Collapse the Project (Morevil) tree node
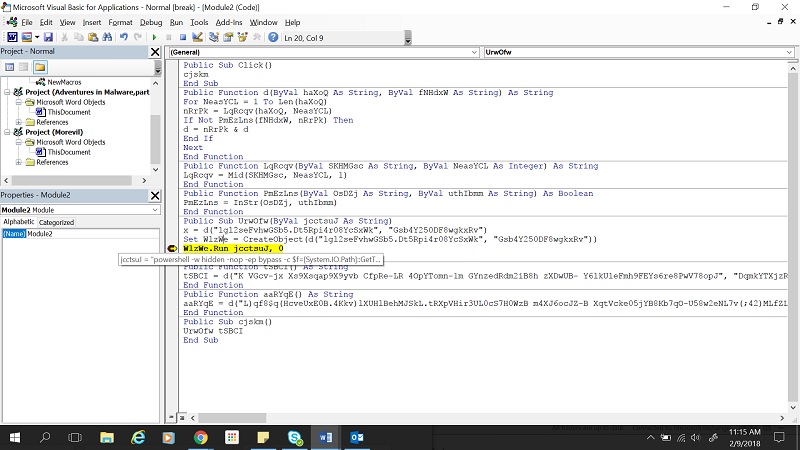800x450 pixels. pyautogui.click(x=9, y=132)
